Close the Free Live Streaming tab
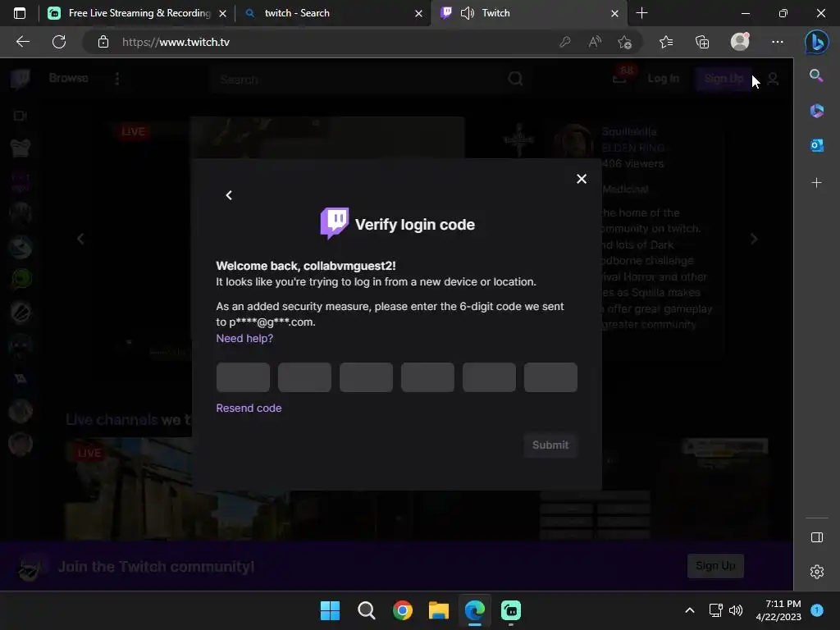Image resolution: width=840 pixels, height=630 pixels. [x=222, y=13]
